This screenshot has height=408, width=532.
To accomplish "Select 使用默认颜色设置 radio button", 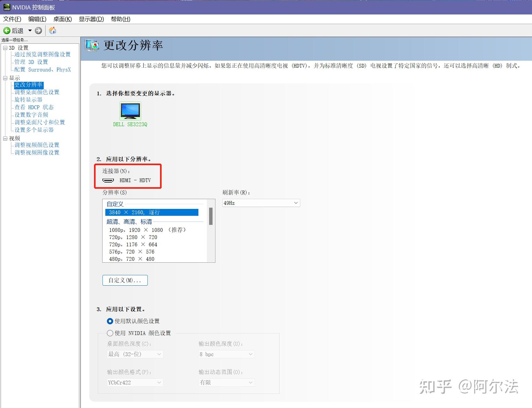I will (110, 321).
